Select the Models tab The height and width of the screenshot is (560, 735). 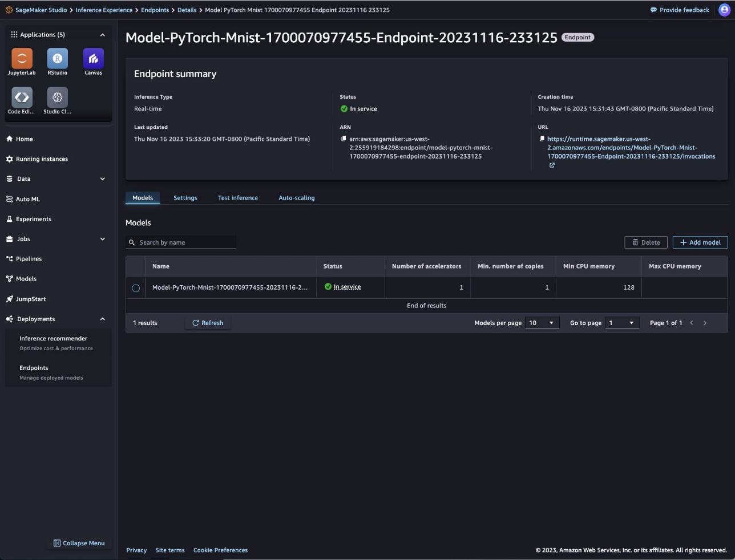[143, 198]
